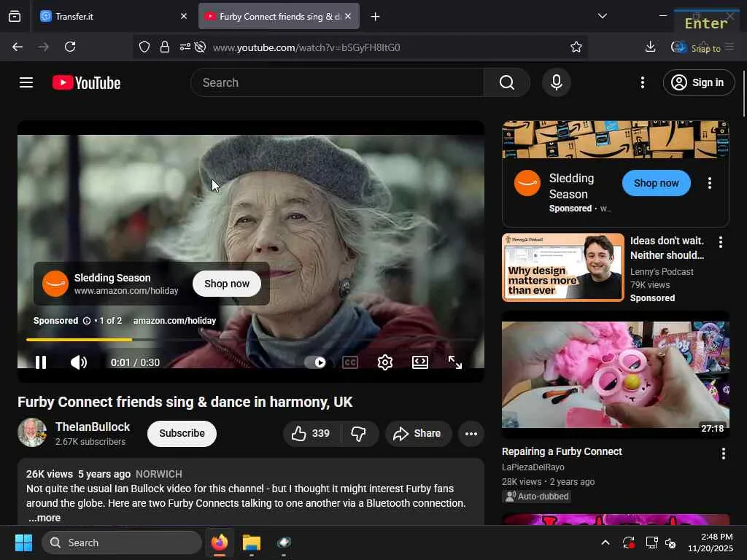Like the video with 339 likes

click(x=311, y=433)
